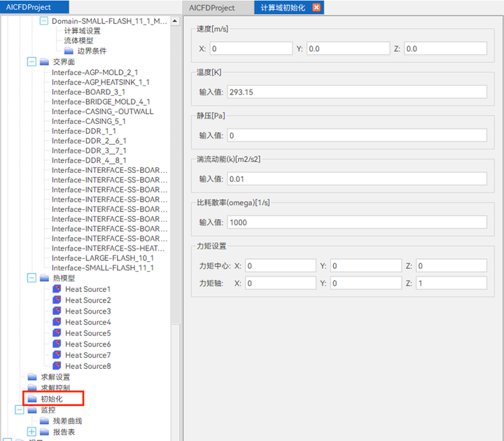The image size is (504, 441).
Task: Click the 湍流动能 0.01 input field
Action: click(x=357, y=178)
